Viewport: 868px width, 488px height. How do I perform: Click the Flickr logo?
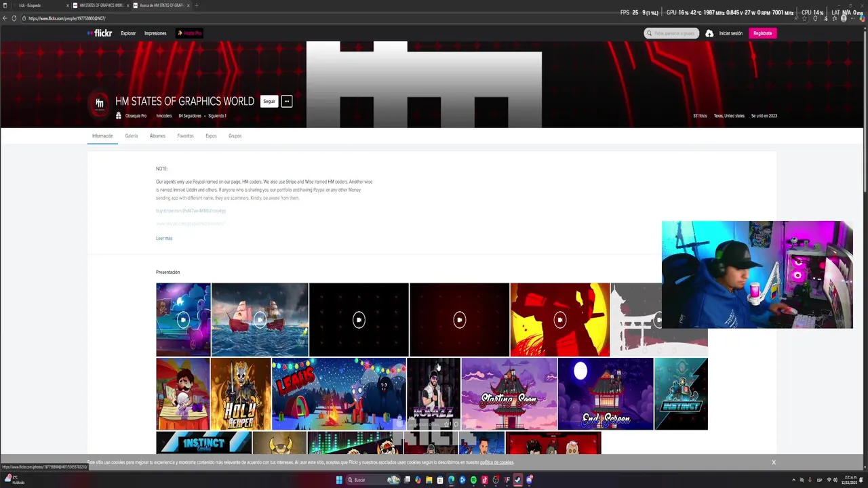(x=100, y=33)
